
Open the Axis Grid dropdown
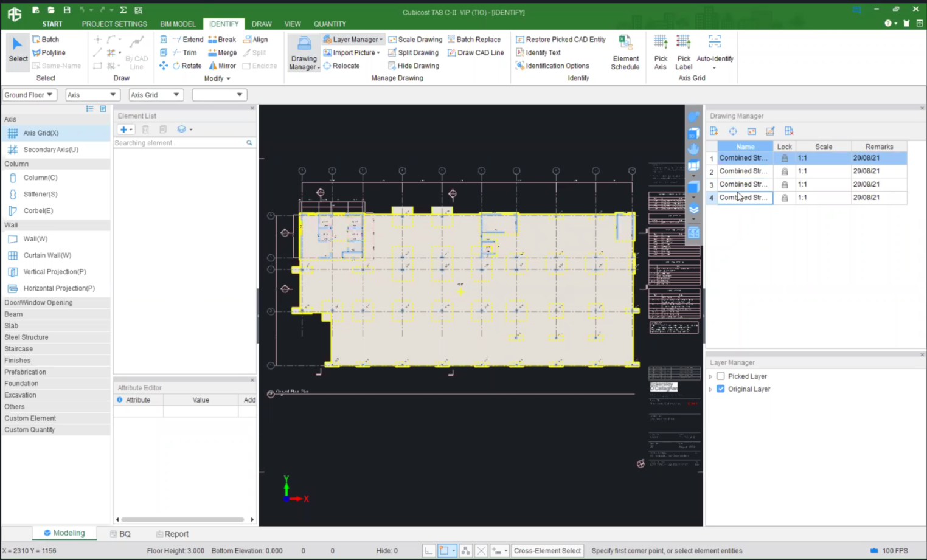(155, 95)
